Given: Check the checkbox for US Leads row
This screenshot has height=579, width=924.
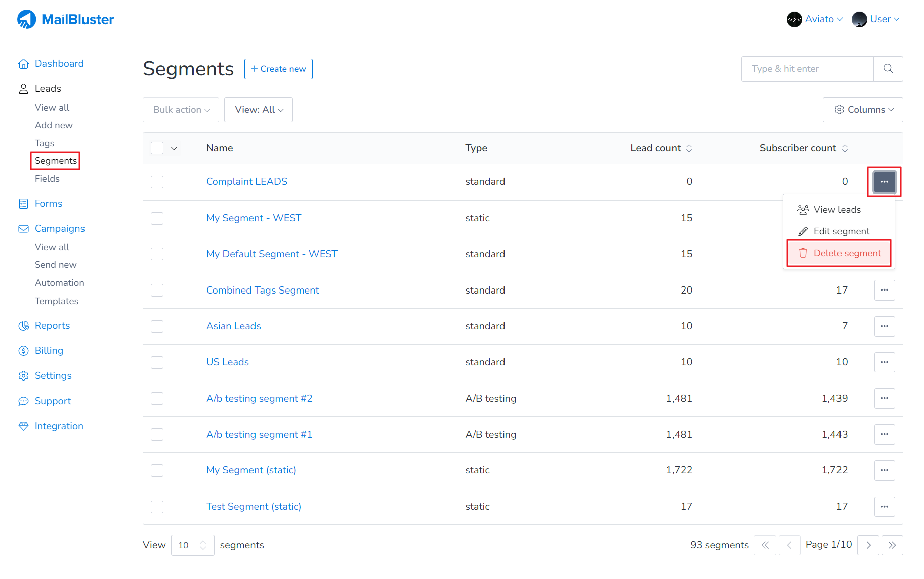Looking at the screenshot, I should click(x=157, y=362).
